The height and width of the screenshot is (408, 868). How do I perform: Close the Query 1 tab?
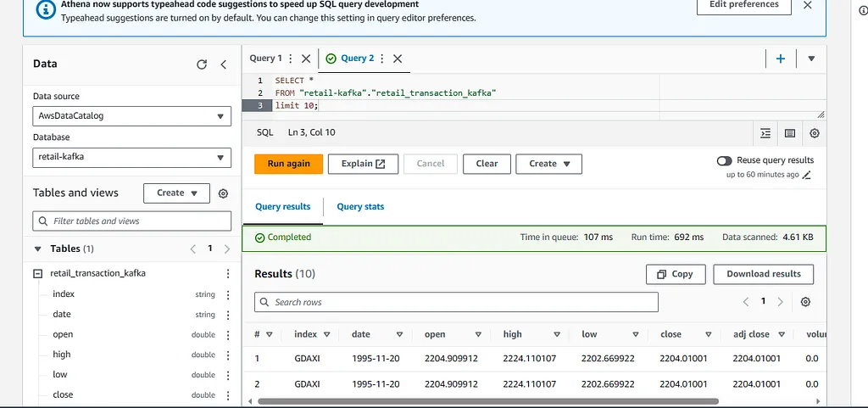tap(305, 59)
